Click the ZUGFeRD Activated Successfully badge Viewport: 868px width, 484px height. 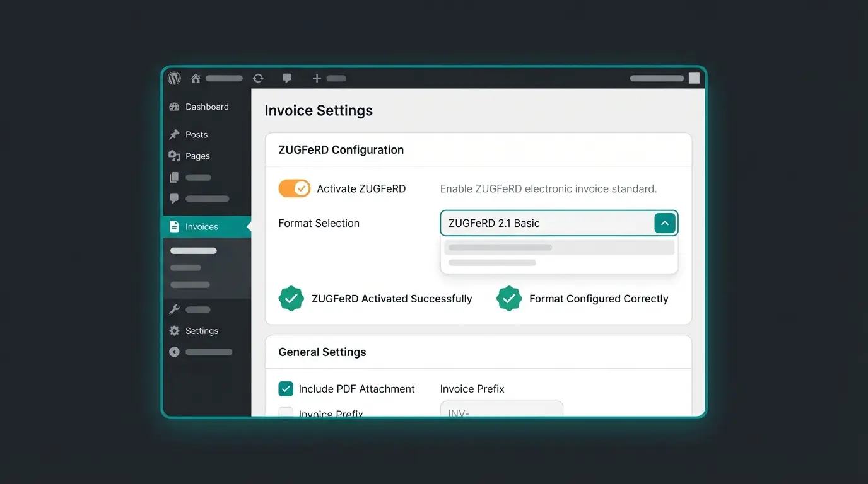pyautogui.click(x=291, y=298)
